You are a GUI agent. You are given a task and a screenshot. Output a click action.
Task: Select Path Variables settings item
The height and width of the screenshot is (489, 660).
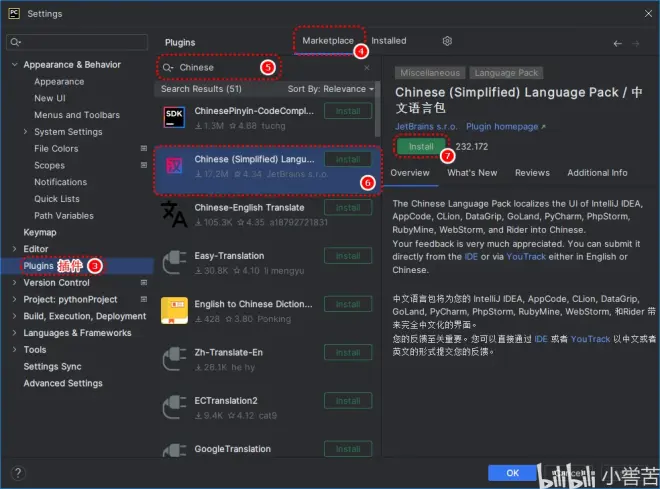[64, 215]
